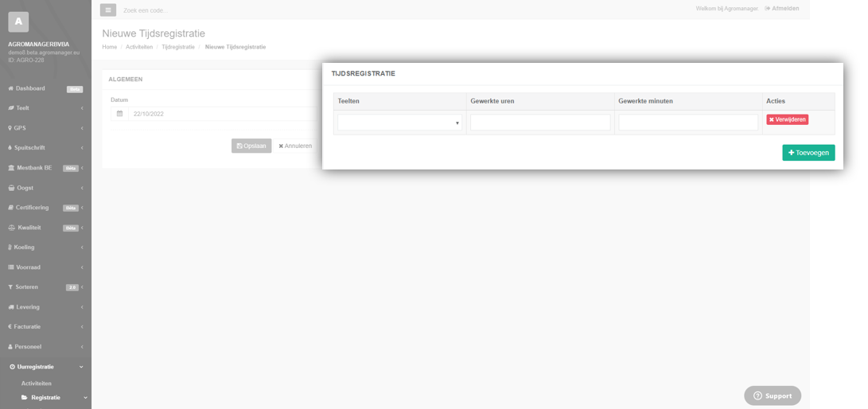868x409 pixels.
Task: Open the Personeel menu
Action: coord(45,347)
